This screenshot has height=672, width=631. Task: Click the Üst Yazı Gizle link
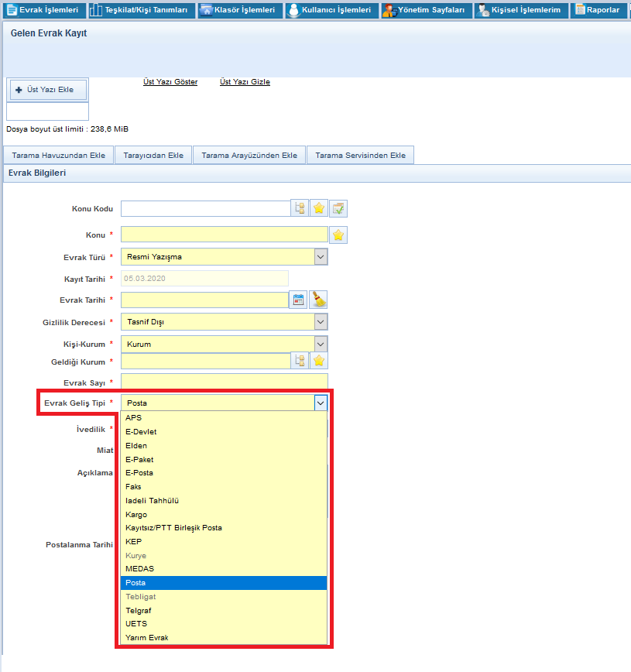[245, 82]
